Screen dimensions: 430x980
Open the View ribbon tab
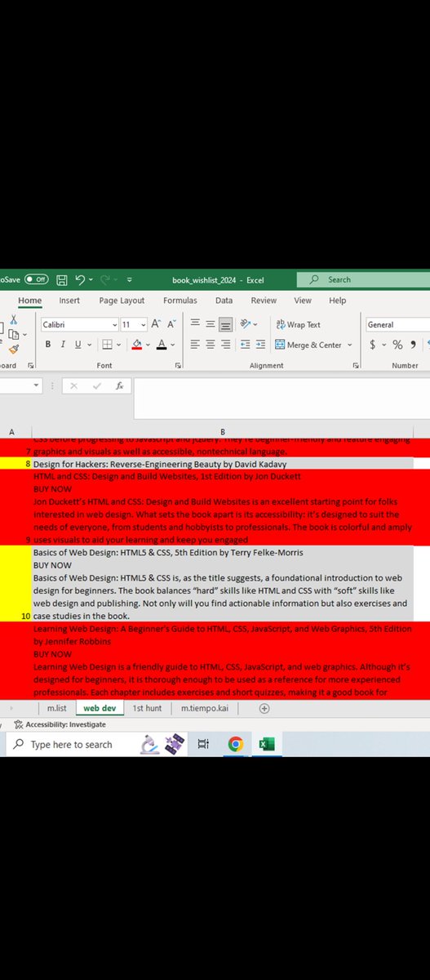click(303, 301)
